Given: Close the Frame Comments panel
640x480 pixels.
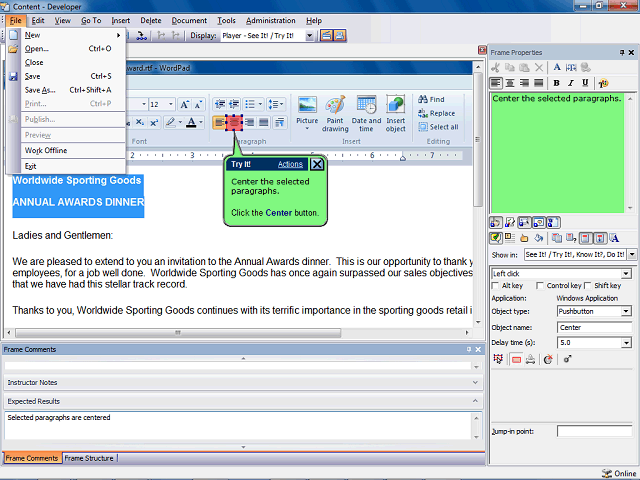Looking at the screenshot, I should (478, 349).
